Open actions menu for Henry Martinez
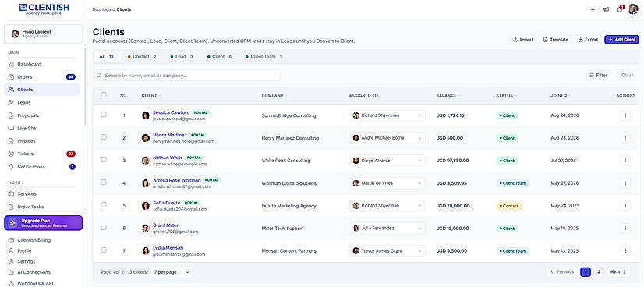The image size is (644, 287). pos(625,138)
